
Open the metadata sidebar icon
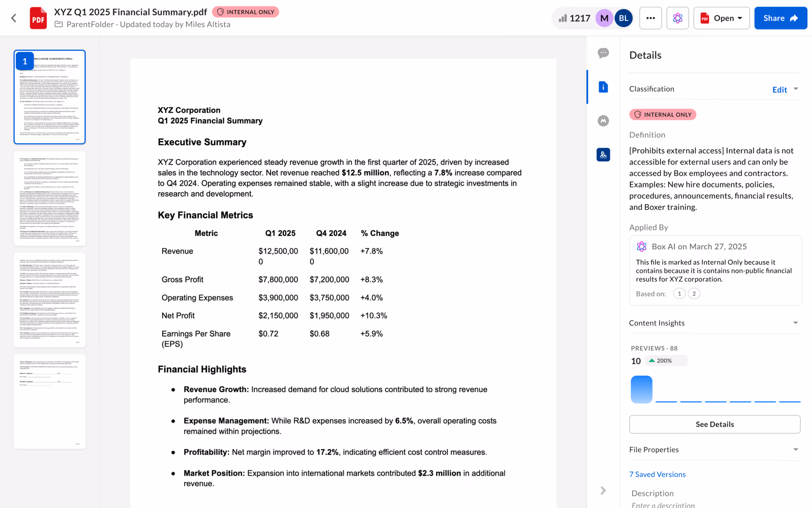pyautogui.click(x=603, y=121)
